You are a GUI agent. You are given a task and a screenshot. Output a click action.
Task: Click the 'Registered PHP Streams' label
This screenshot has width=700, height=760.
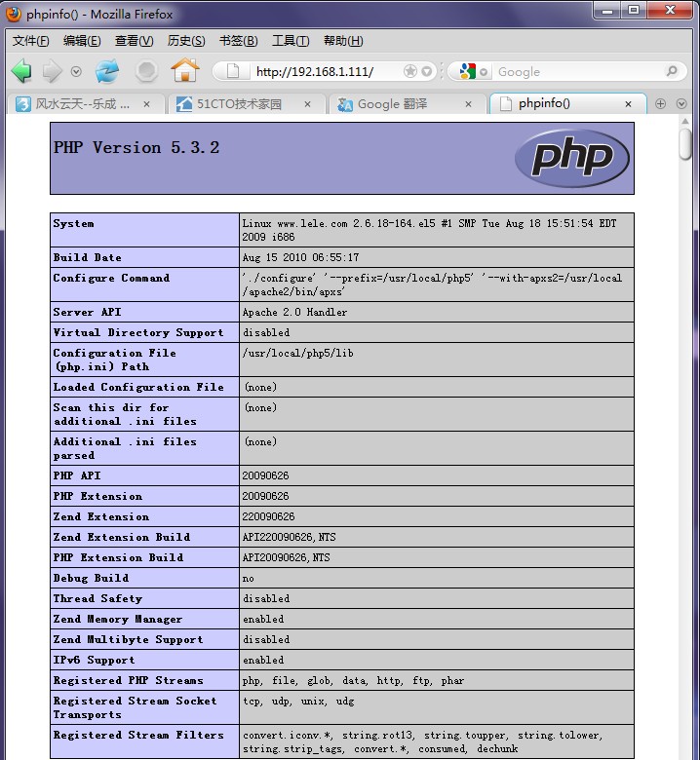click(x=129, y=680)
